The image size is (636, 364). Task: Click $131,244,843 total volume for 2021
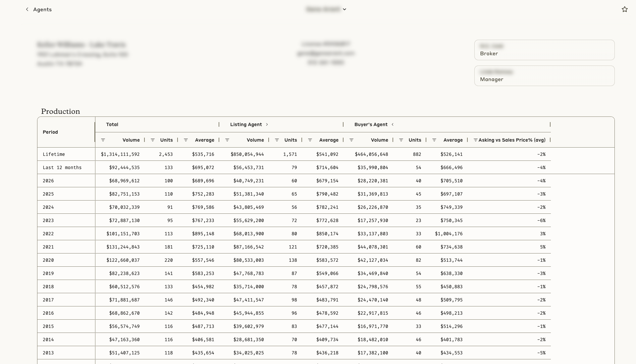click(x=123, y=247)
